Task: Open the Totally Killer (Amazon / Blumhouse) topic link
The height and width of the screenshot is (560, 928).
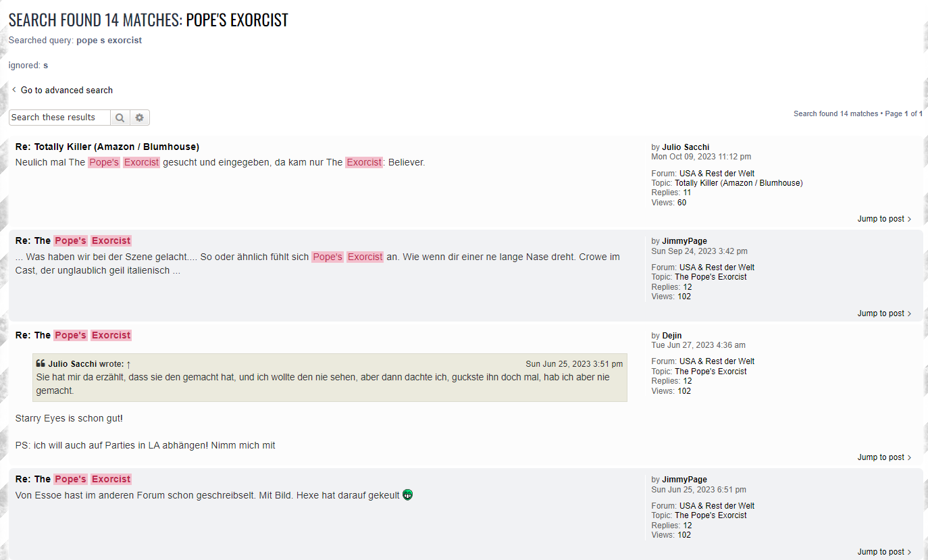Action: [x=738, y=183]
